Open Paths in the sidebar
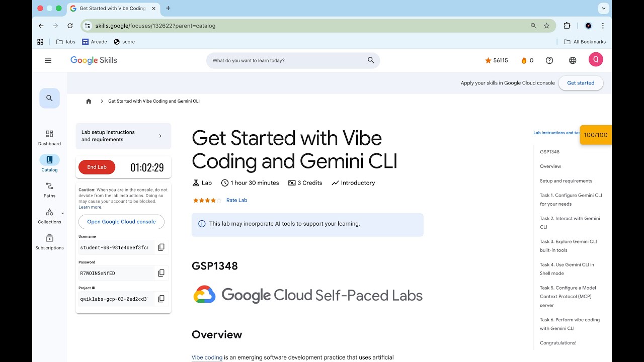 point(49,190)
